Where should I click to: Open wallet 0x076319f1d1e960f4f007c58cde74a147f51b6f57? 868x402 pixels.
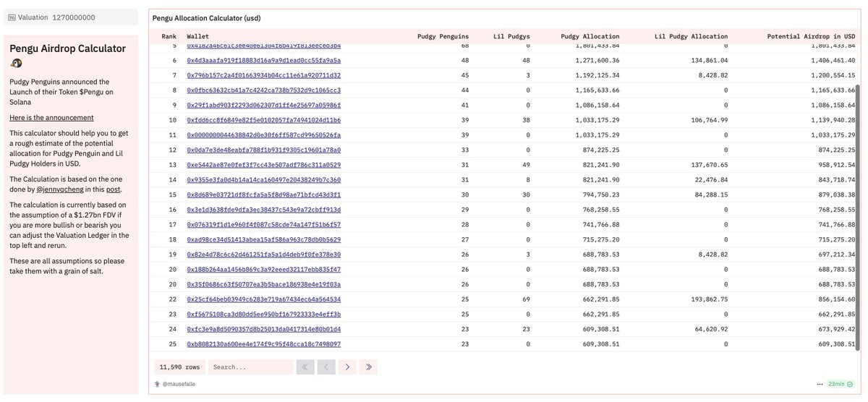tap(263, 225)
